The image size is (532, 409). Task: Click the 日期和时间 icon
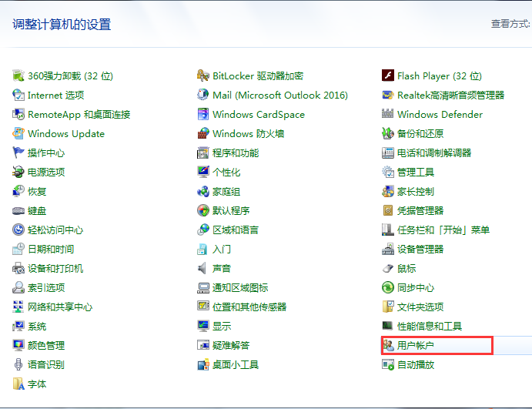click(18, 249)
